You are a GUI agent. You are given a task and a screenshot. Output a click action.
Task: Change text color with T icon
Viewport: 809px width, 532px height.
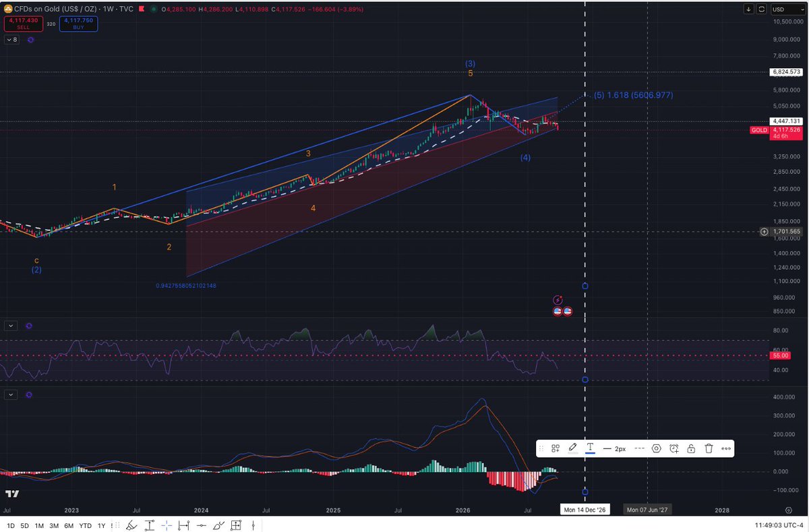pyautogui.click(x=590, y=448)
